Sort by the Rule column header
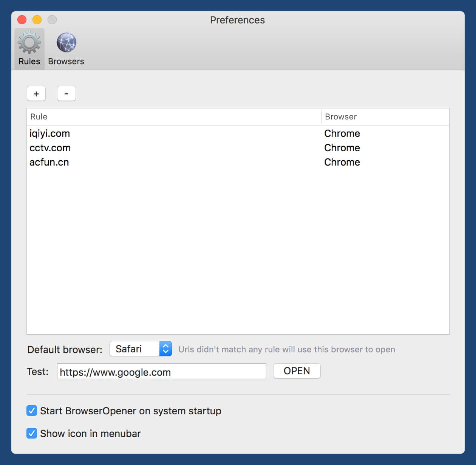The width and height of the screenshot is (476, 465). 174,117
